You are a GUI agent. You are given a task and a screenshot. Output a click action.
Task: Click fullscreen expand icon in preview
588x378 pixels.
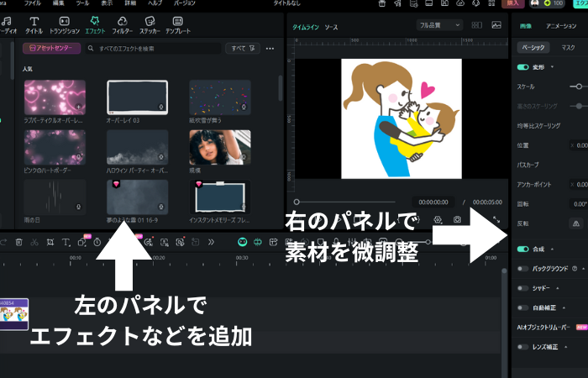(496, 219)
